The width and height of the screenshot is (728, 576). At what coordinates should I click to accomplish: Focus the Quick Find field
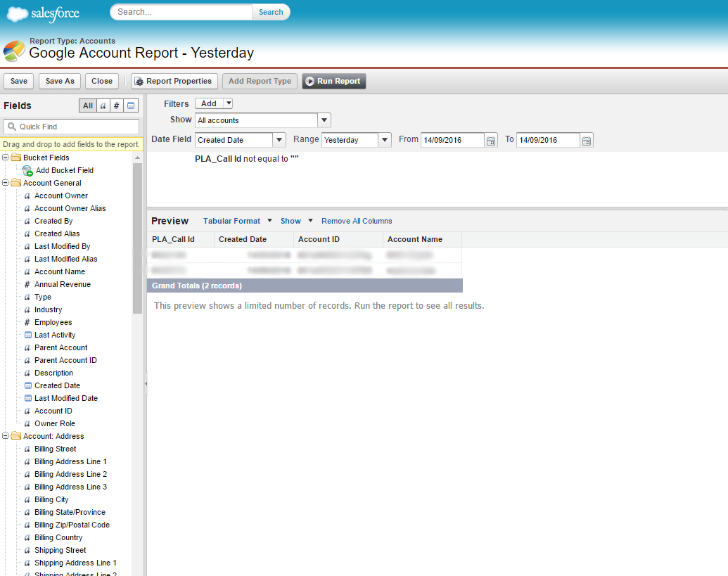[x=72, y=127]
